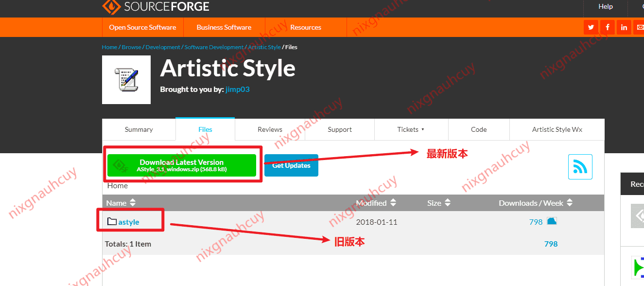Go to Development breadcrumb link

point(163,47)
